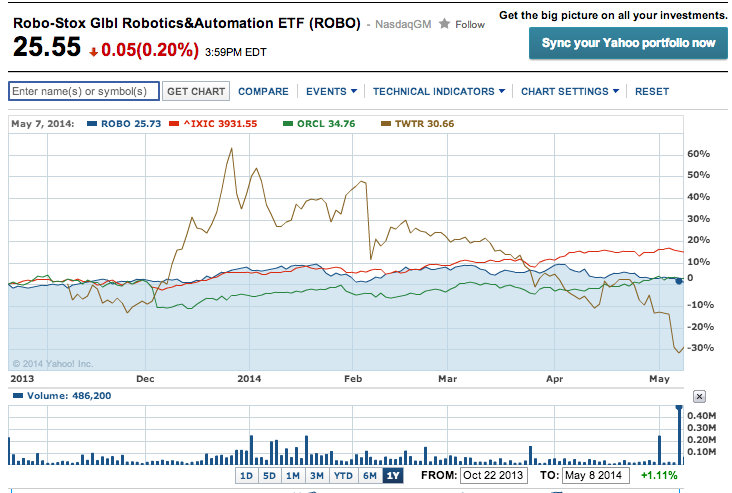Select the 6M time range tab
This screenshot has height=493, width=732.
click(x=370, y=476)
